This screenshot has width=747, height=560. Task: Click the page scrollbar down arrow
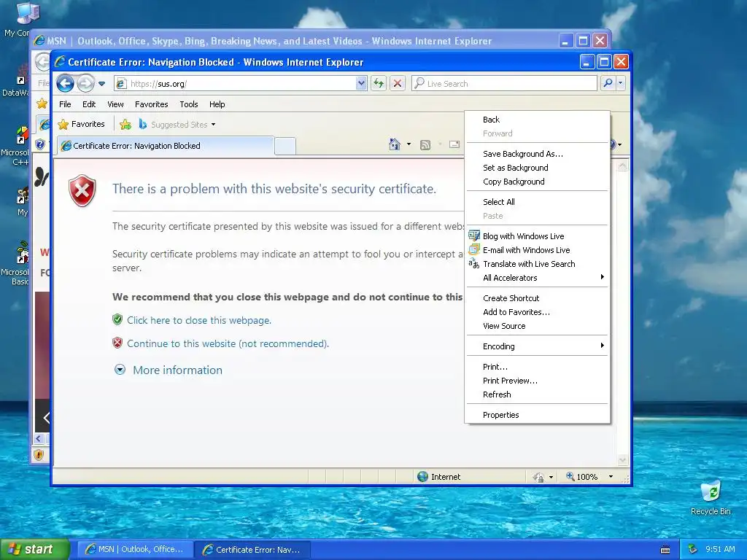[x=622, y=460]
